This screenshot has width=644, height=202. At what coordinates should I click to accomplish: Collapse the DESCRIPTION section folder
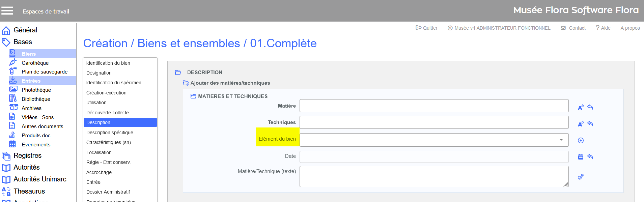[178, 73]
